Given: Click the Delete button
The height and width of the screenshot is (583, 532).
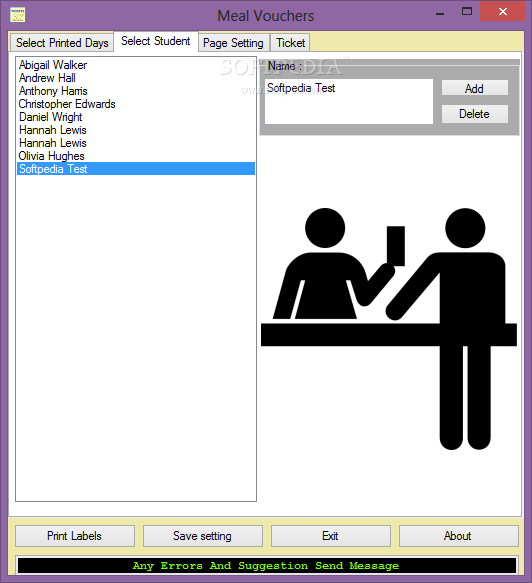Looking at the screenshot, I should [x=474, y=114].
